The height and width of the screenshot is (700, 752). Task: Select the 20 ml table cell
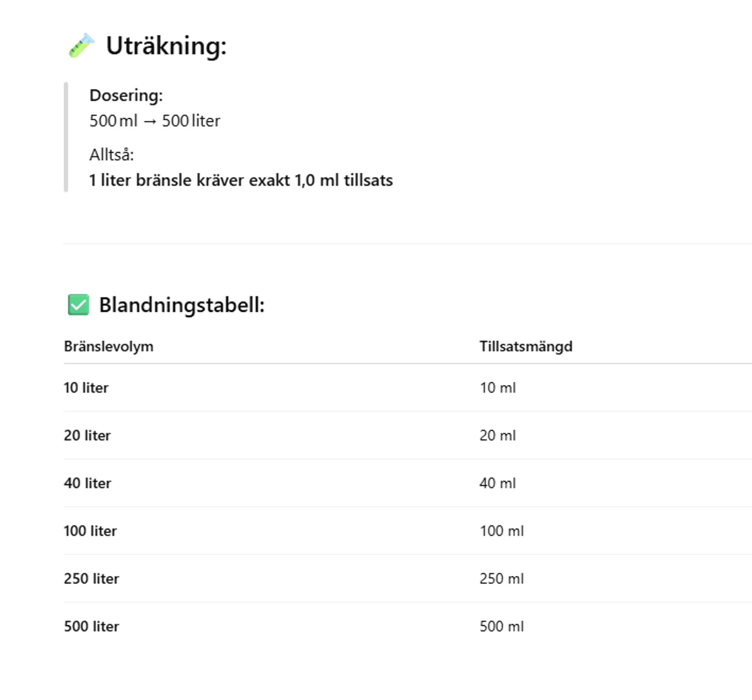click(498, 436)
